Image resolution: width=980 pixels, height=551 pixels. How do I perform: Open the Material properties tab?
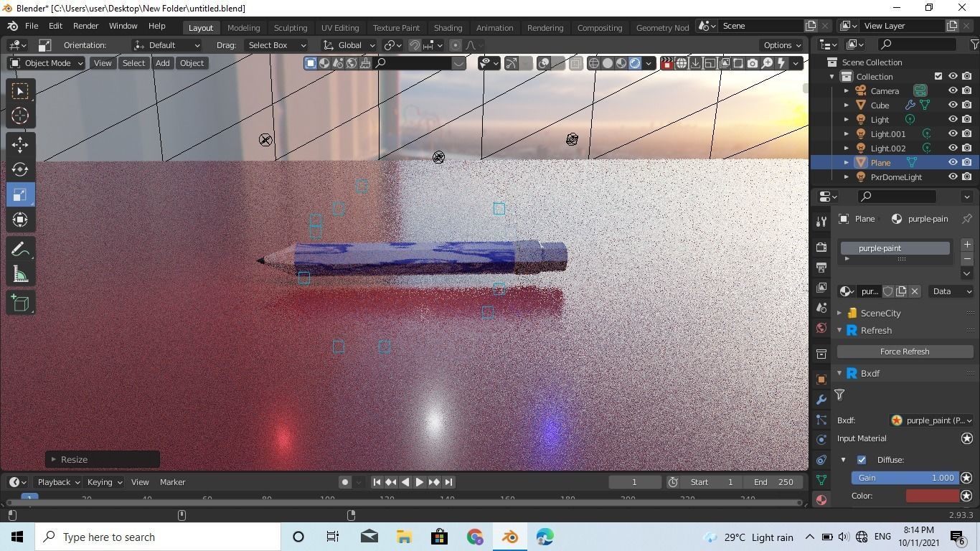point(821,499)
